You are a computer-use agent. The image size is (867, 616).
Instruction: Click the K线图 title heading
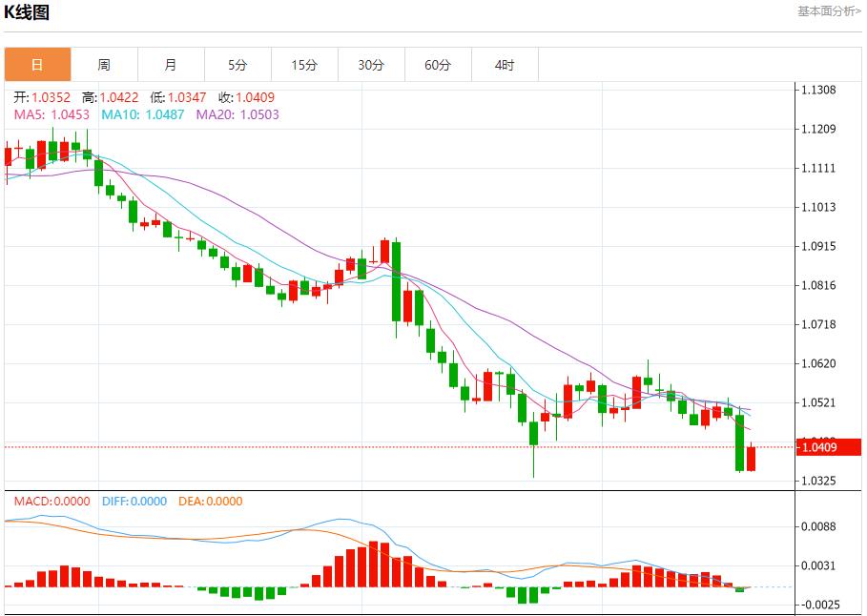(28, 12)
